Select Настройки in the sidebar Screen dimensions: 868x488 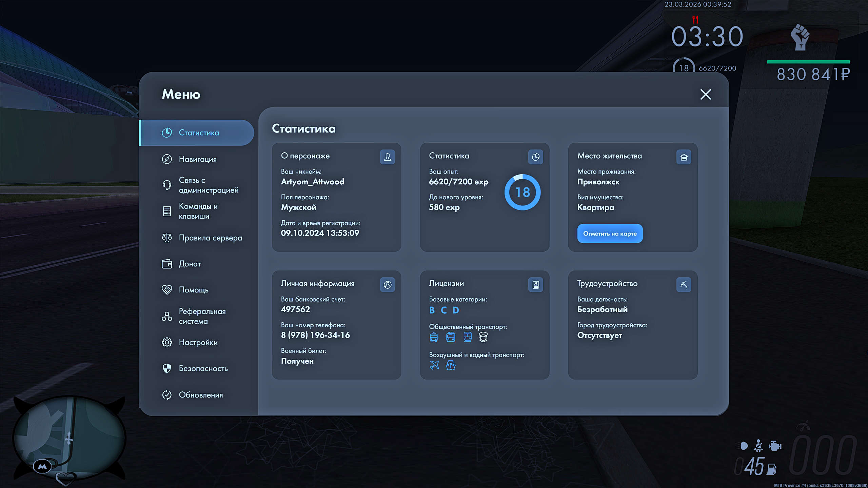(x=198, y=342)
